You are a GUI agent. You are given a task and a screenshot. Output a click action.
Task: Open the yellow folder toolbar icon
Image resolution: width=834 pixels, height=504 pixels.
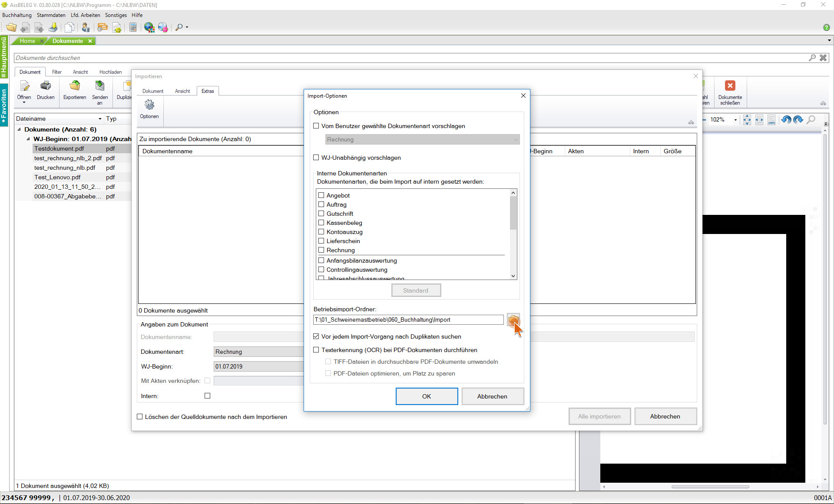11,27
